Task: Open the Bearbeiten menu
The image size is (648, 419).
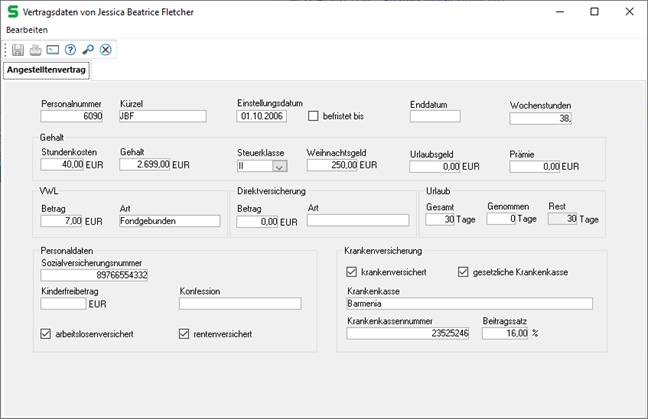Action: click(27, 30)
